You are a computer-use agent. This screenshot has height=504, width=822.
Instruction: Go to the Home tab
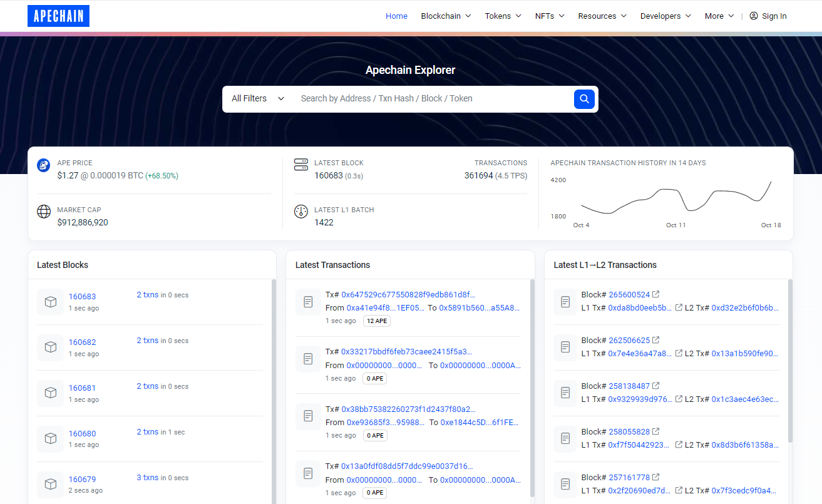(x=396, y=16)
